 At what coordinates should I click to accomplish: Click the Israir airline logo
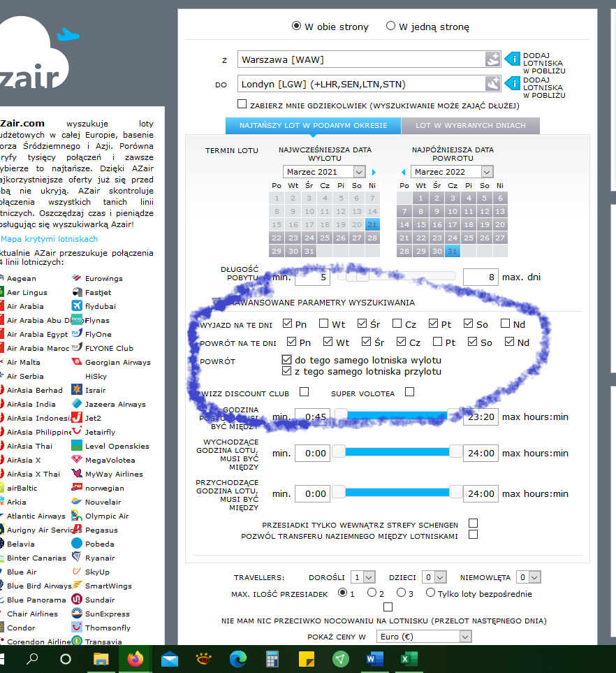pyautogui.click(x=77, y=389)
